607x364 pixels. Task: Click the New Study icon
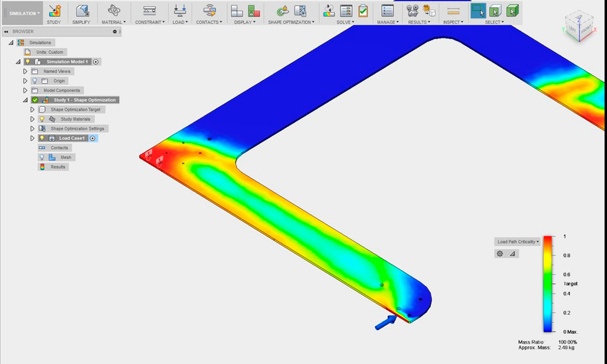click(54, 11)
